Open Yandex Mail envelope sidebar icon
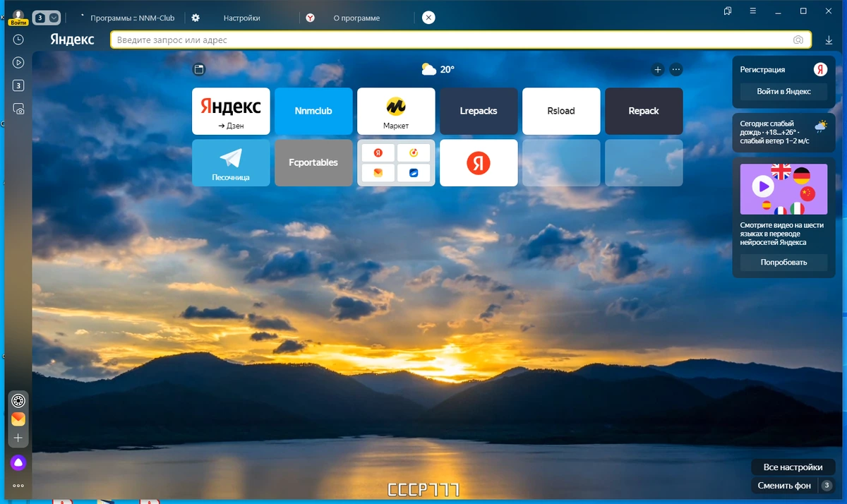Image resolution: width=847 pixels, height=504 pixels. click(18, 419)
